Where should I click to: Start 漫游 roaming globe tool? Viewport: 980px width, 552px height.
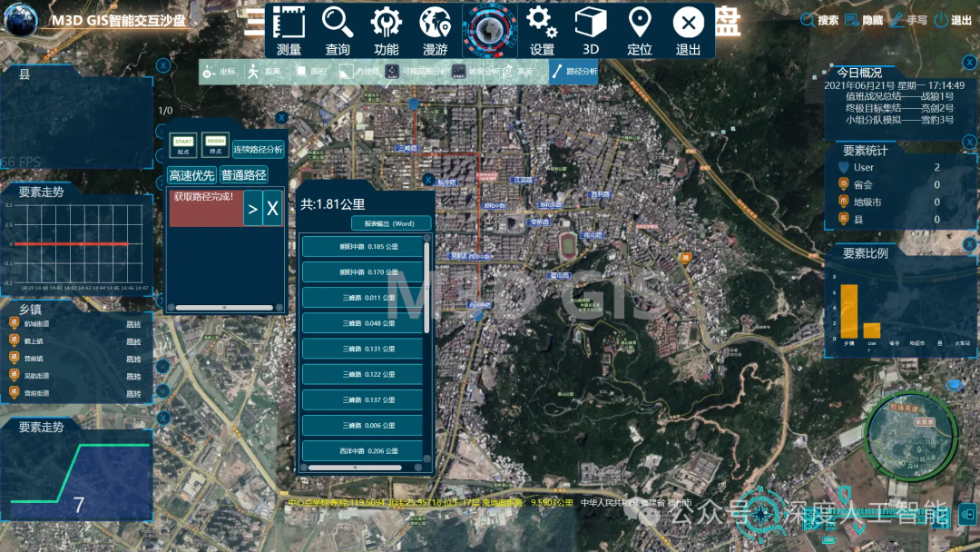click(x=435, y=31)
